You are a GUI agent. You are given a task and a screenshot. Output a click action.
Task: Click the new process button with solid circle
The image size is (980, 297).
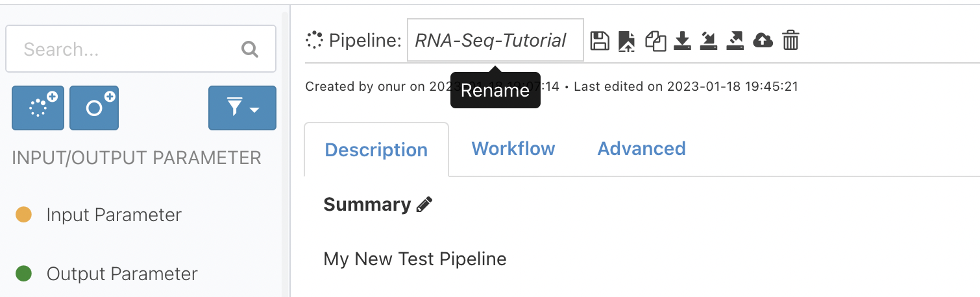pyautogui.click(x=94, y=108)
